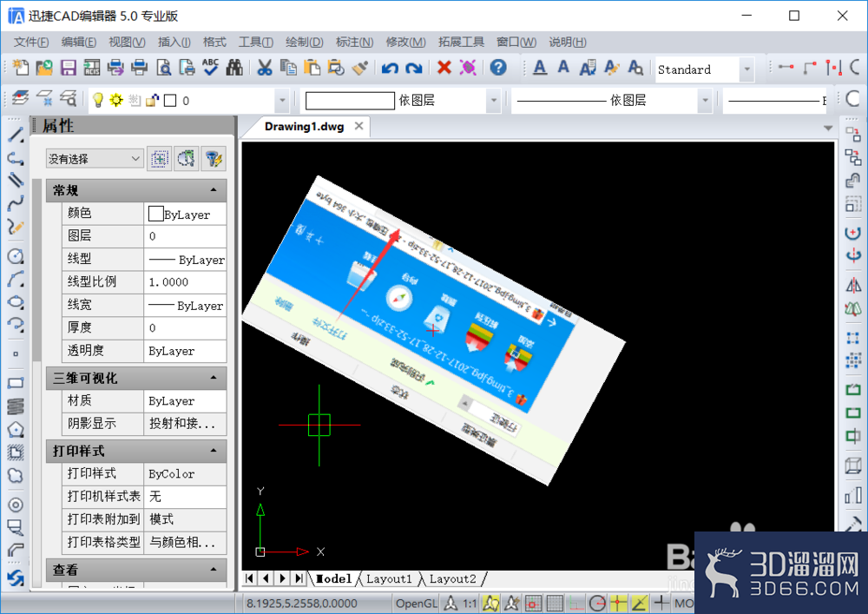Close the Drawing1.dwg tab
This screenshot has width=868, height=614.
tap(358, 126)
